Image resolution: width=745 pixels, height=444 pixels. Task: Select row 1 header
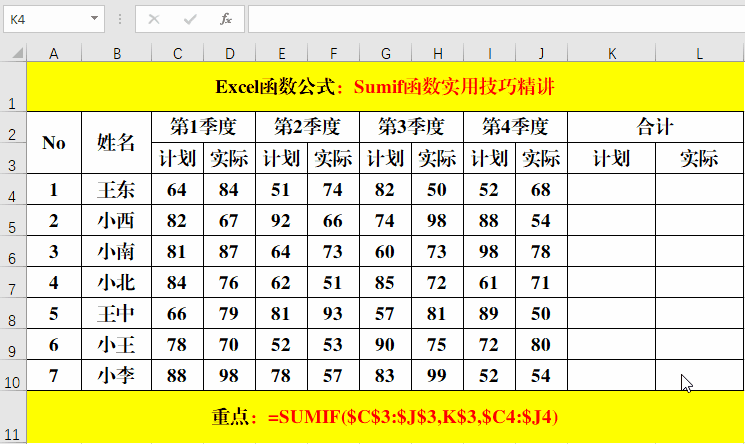pyautogui.click(x=13, y=87)
